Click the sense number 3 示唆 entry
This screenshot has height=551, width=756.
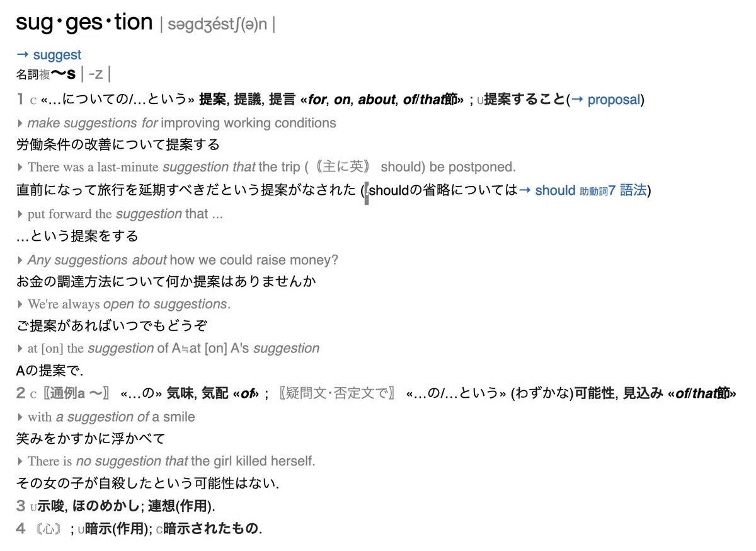[115, 506]
